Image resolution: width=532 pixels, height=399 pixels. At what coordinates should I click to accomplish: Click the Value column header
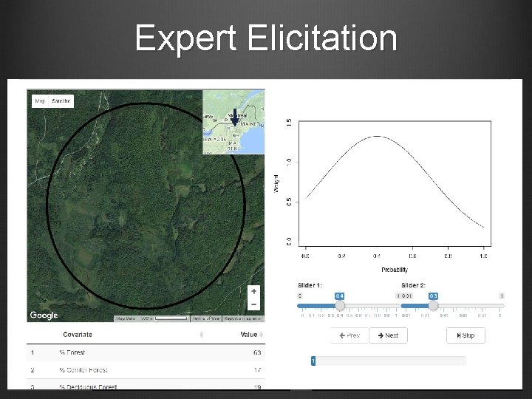(249, 335)
